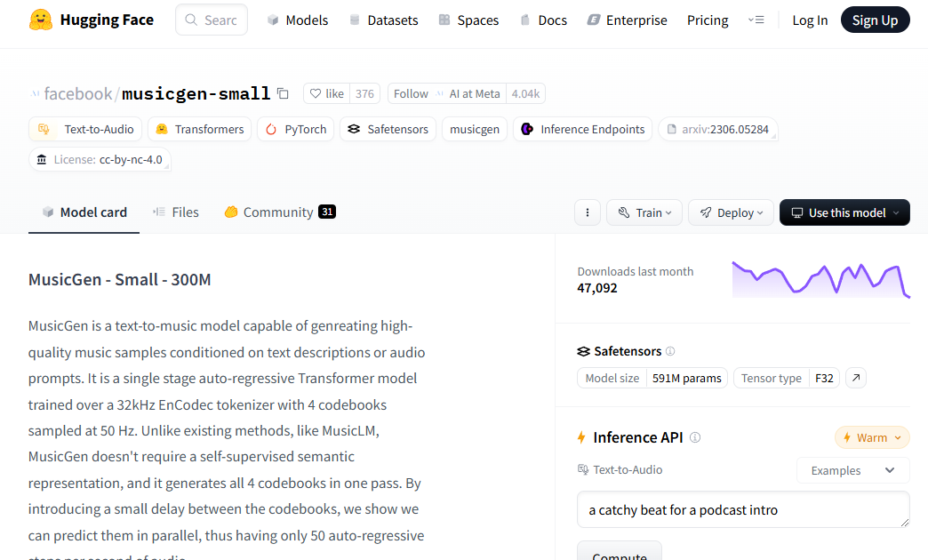928x560 pixels.
Task: Click info icon next to Safetensors heading
Action: 670,351
